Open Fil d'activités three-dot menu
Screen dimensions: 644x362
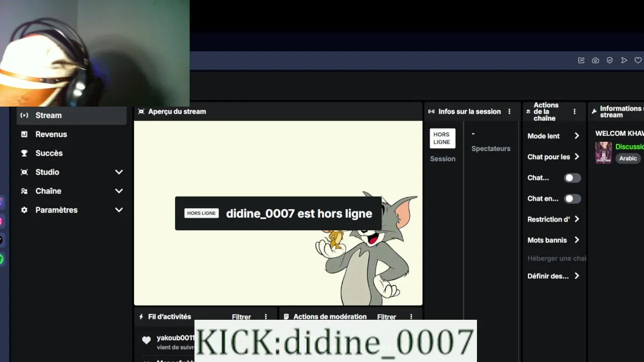coord(266,317)
